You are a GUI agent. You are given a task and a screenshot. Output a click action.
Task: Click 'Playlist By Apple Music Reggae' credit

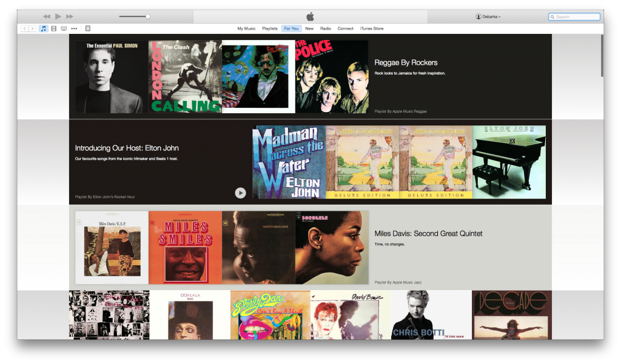pyautogui.click(x=400, y=111)
